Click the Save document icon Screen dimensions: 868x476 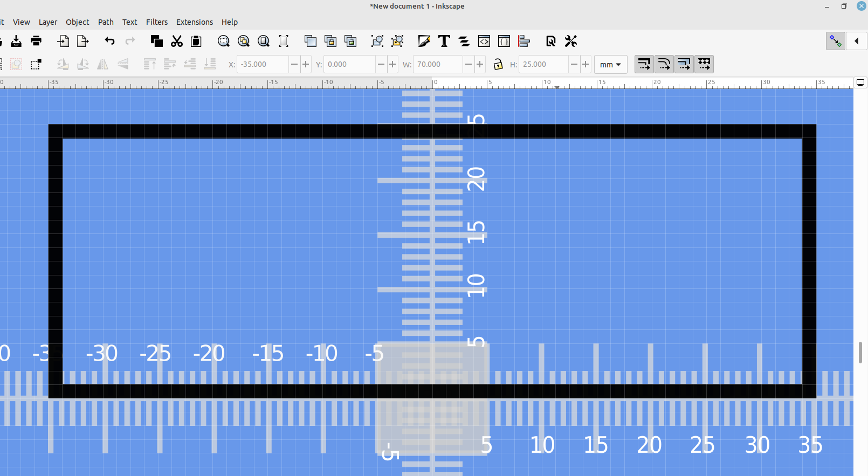pos(16,41)
